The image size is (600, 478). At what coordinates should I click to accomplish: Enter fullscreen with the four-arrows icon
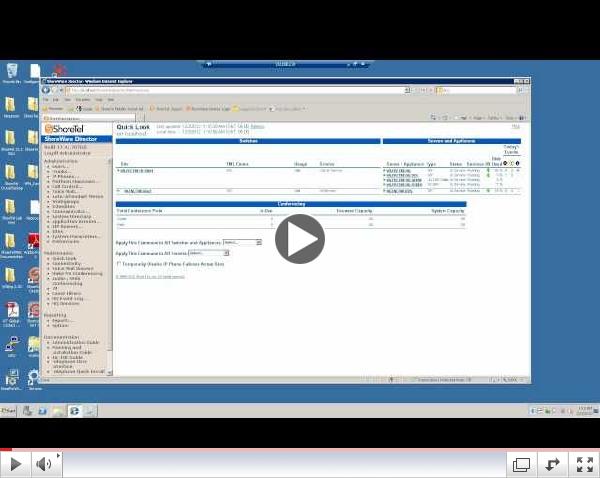[584, 465]
